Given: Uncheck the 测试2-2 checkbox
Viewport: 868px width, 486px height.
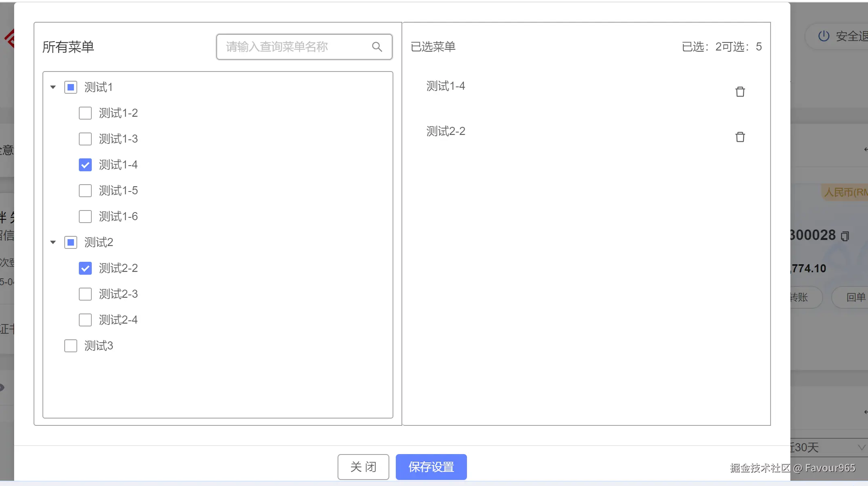Looking at the screenshot, I should 85,268.
